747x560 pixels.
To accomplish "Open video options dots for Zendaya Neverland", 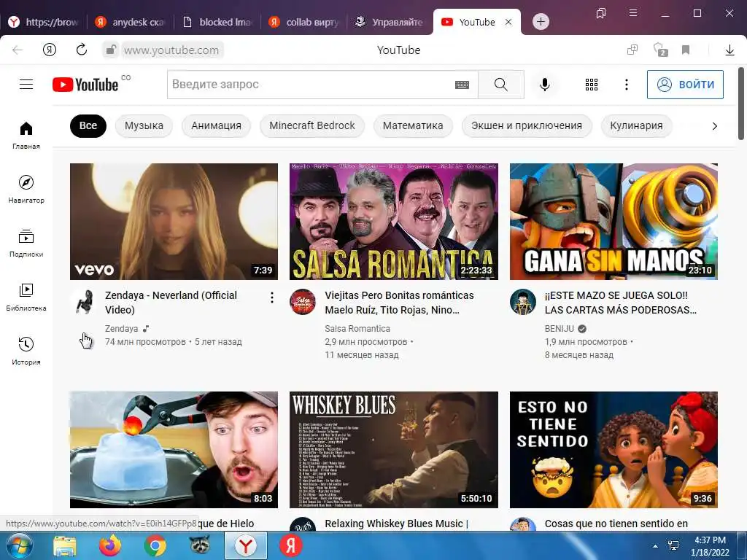I will (x=271, y=297).
